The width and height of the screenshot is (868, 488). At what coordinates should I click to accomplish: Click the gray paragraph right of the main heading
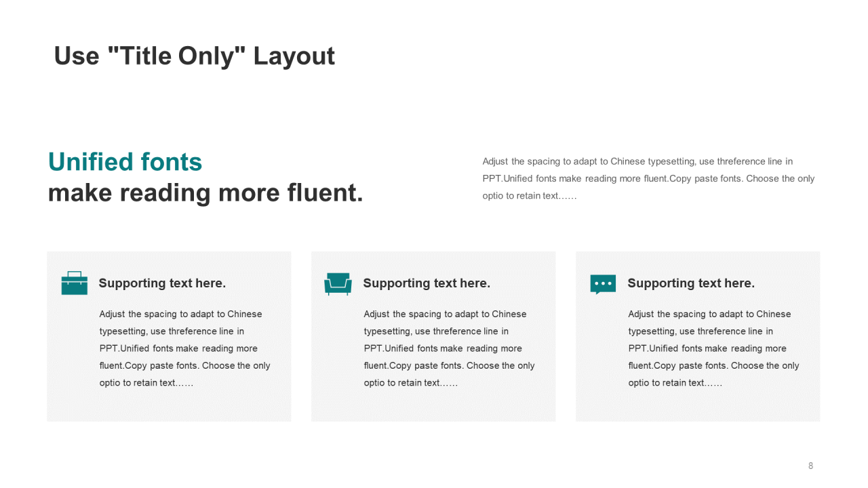coord(648,179)
